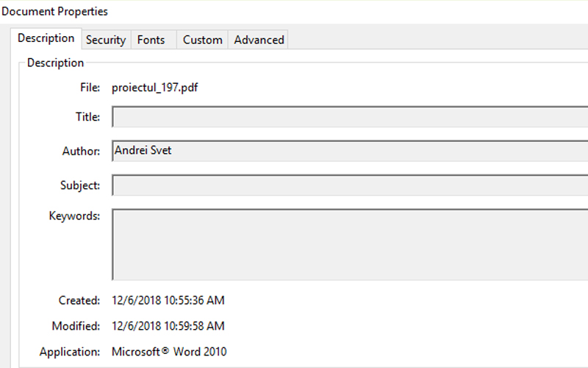The height and width of the screenshot is (368, 588).
Task: Click the file name proiectul_197.pdf
Action: (x=155, y=88)
